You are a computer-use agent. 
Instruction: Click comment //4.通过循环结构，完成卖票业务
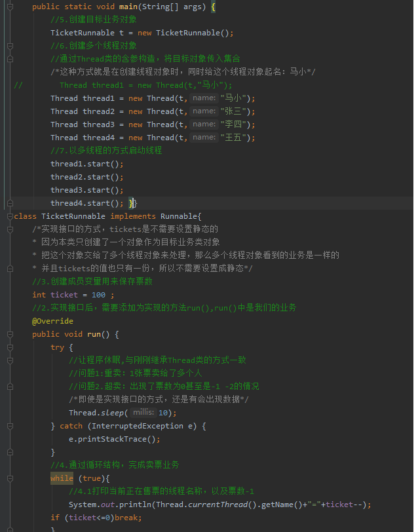[115, 465]
